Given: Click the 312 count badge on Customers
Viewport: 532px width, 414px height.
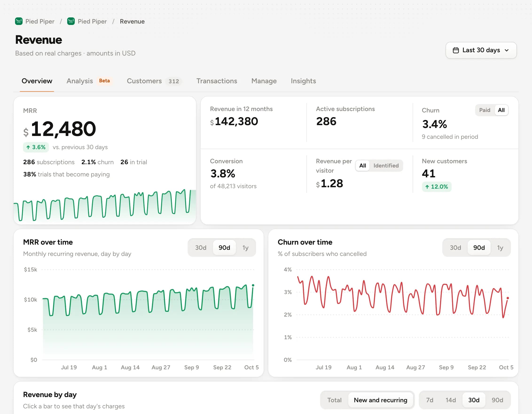Looking at the screenshot, I should pyautogui.click(x=174, y=81).
